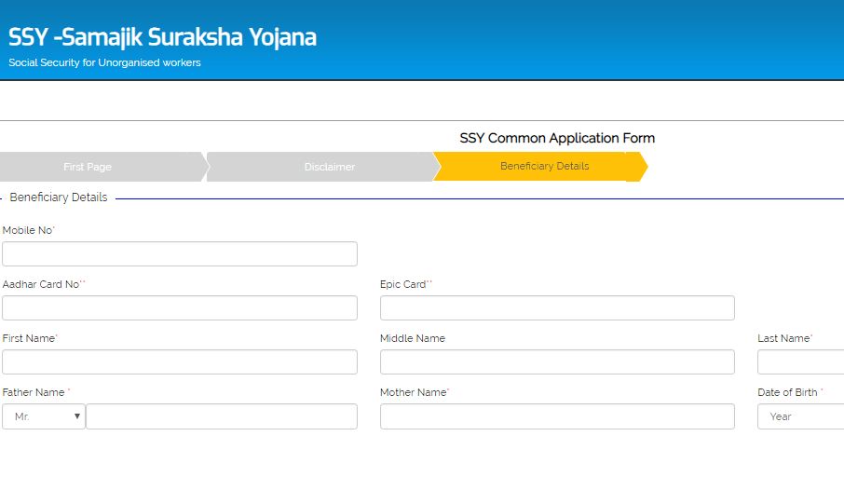The width and height of the screenshot is (844, 504).
Task: Switch to the Disclaimer step
Action: (x=330, y=167)
